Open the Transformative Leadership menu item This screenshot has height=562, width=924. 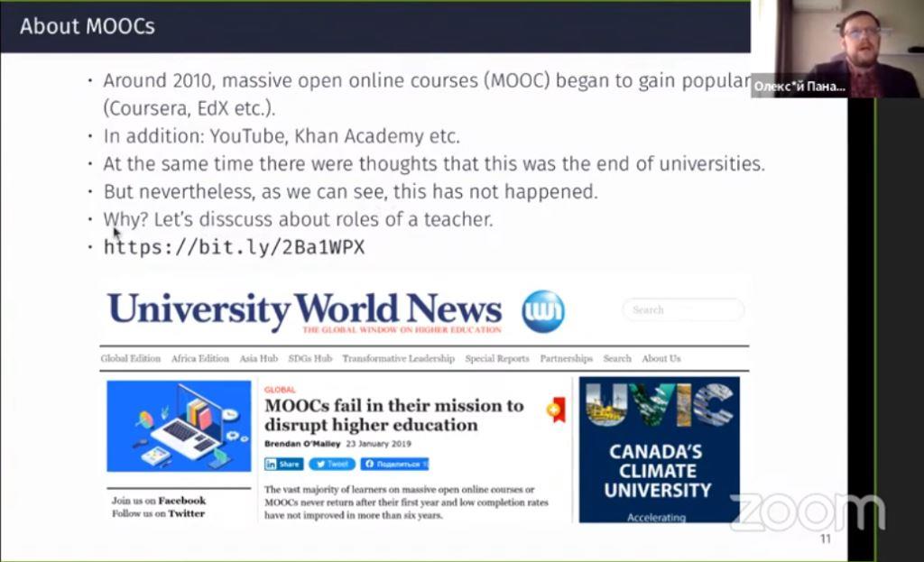398,358
